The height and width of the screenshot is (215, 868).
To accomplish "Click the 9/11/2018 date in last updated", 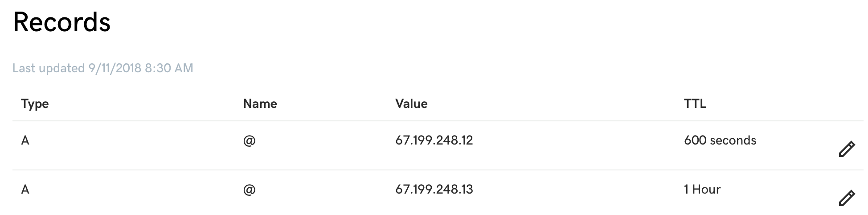I will tap(115, 68).
